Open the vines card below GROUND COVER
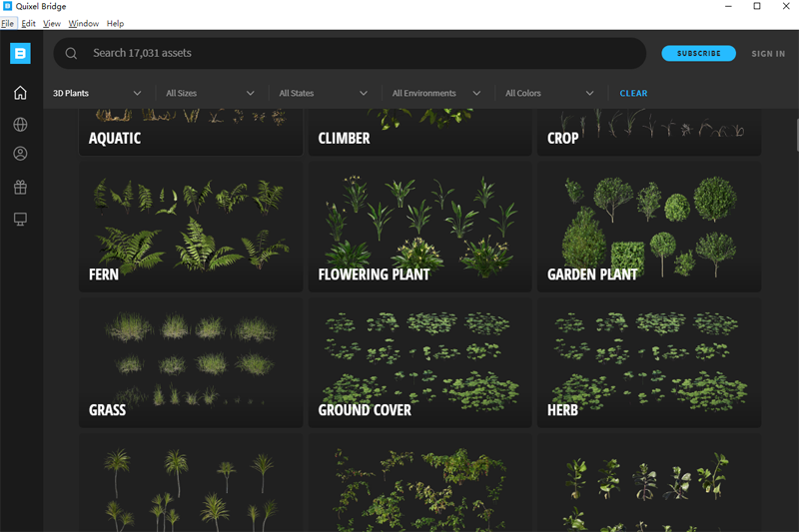799x532 pixels. 419,483
